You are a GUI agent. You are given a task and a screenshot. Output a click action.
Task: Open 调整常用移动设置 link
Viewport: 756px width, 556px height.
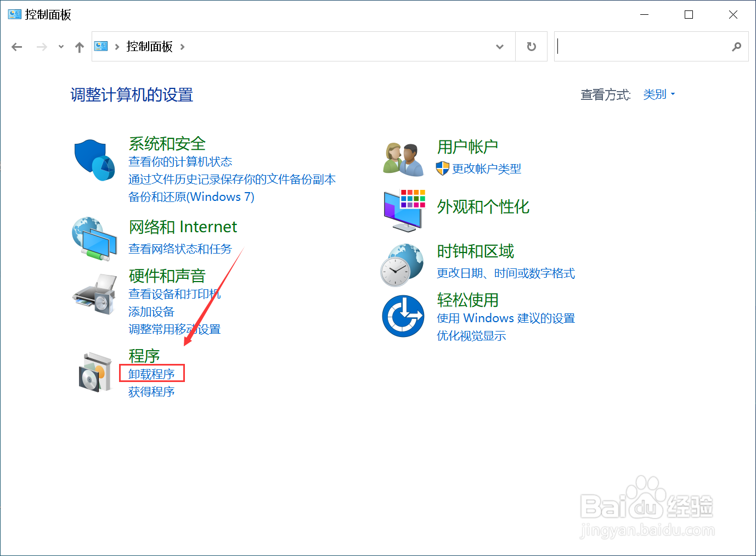coord(174,329)
